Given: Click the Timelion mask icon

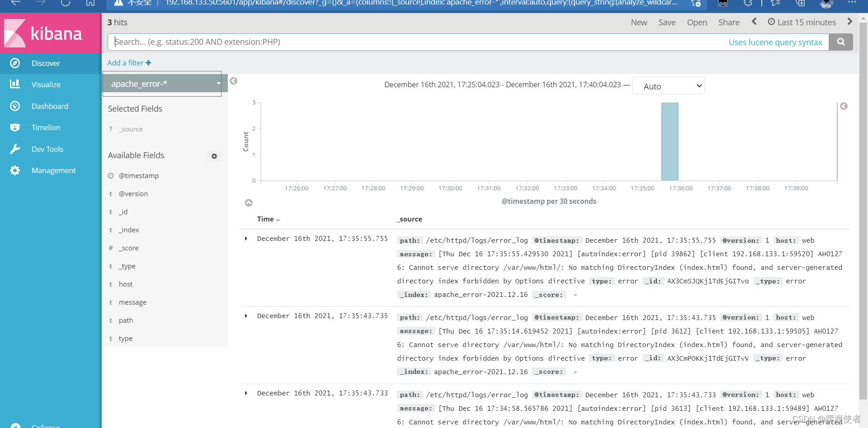Looking at the screenshot, I should [x=15, y=127].
